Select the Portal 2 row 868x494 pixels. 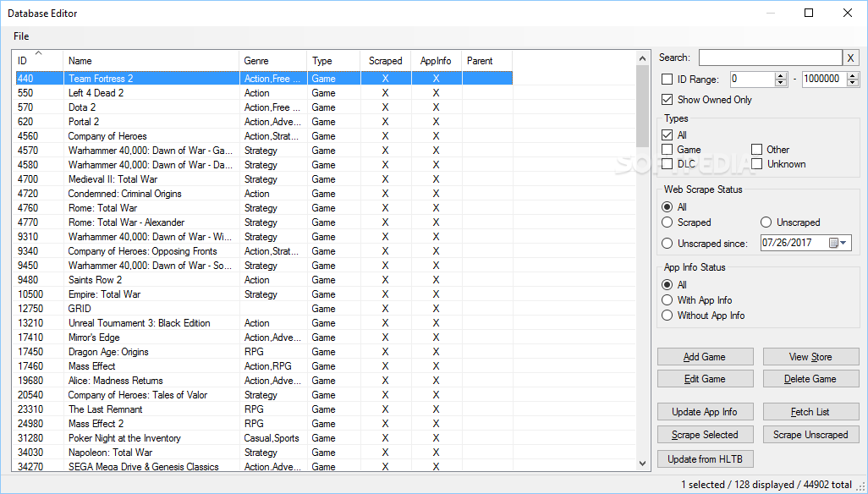263,122
